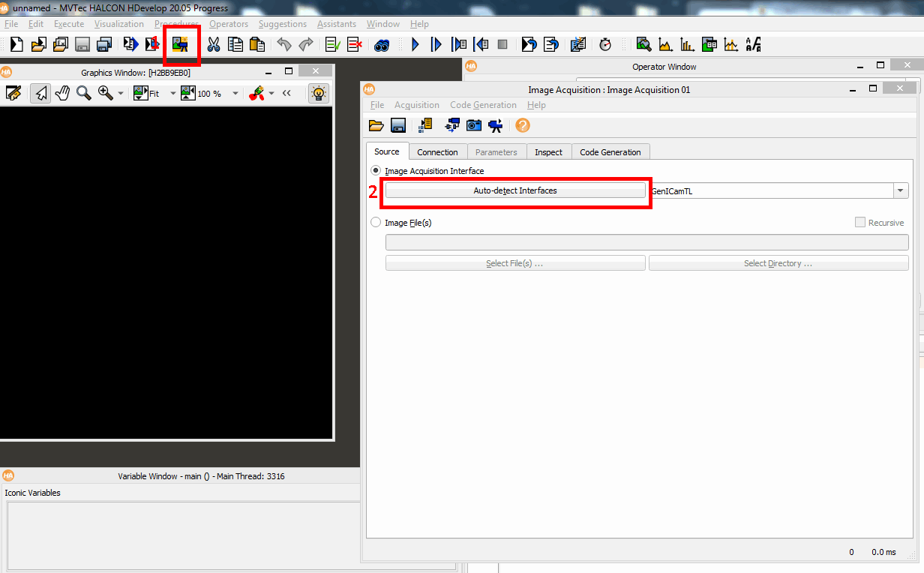The height and width of the screenshot is (573, 924).
Task: Open the Fit image size dropdown
Action: coord(172,94)
